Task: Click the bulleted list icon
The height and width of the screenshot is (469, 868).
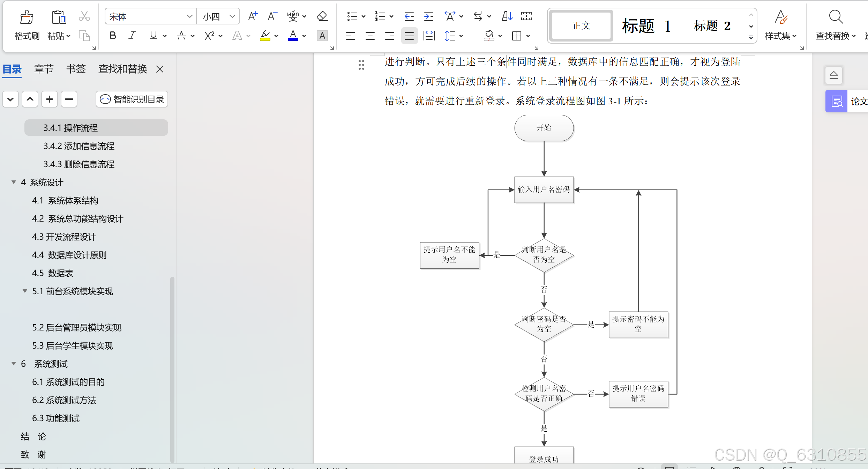Action: point(352,16)
